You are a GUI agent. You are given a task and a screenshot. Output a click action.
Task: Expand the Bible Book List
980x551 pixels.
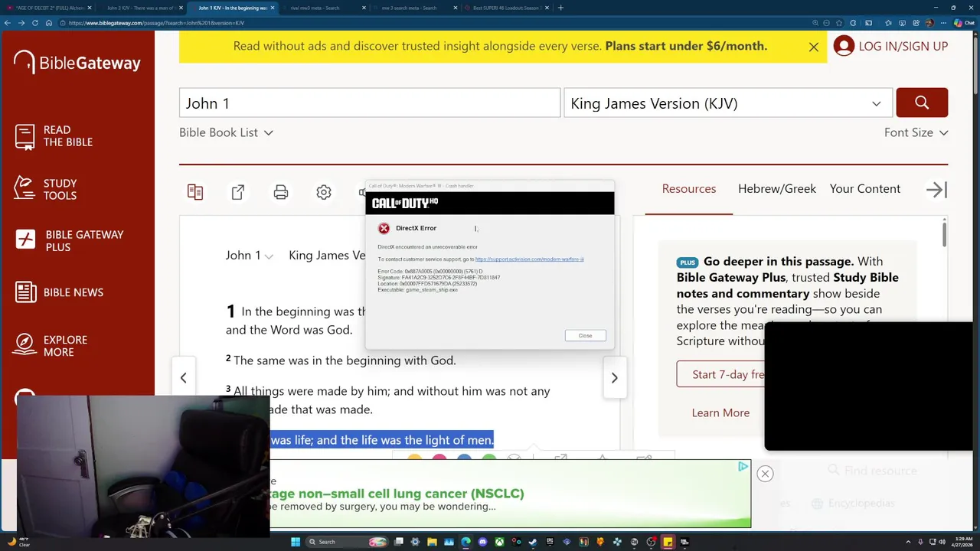click(226, 132)
